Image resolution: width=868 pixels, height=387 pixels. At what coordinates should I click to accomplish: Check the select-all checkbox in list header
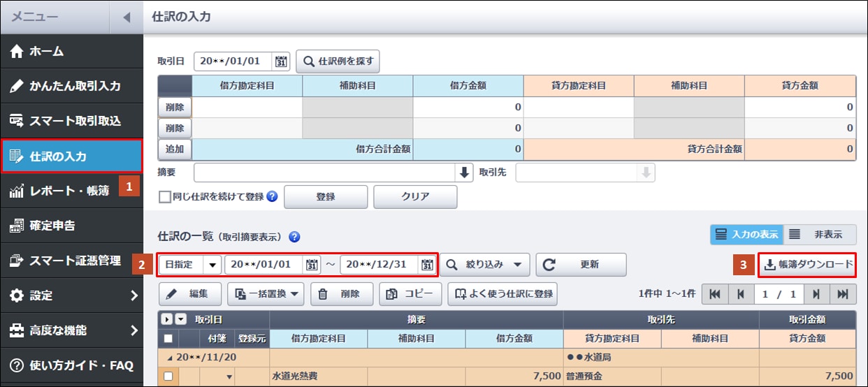[x=168, y=339]
